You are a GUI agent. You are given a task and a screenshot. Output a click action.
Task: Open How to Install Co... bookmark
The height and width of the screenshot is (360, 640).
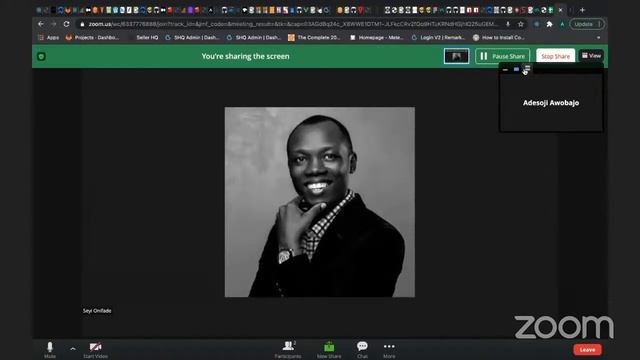[498, 38]
